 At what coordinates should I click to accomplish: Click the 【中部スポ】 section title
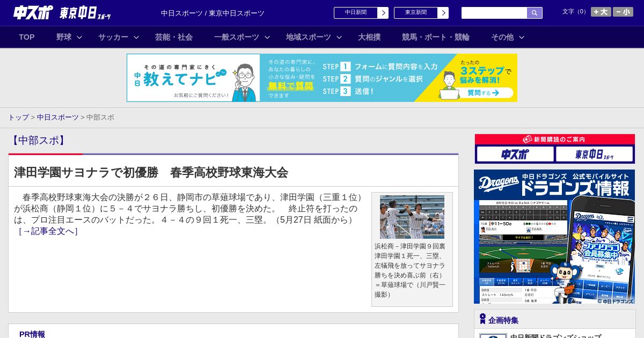[38, 141]
